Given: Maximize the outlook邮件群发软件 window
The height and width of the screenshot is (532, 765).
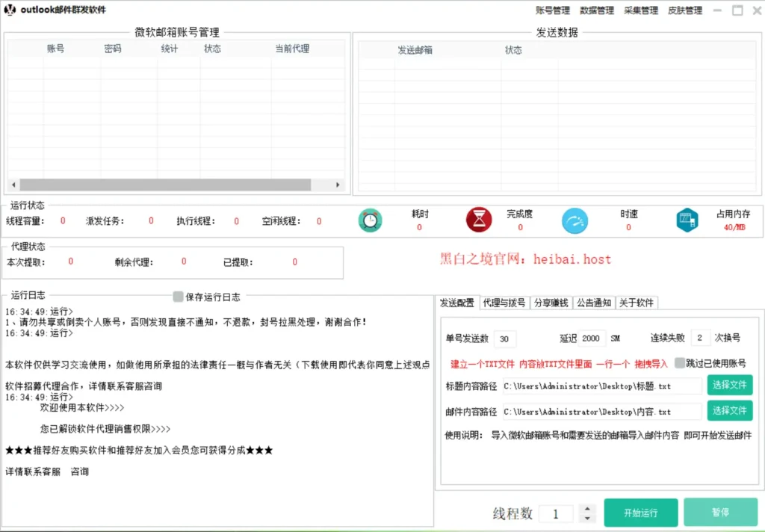Looking at the screenshot, I should pos(737,10).
